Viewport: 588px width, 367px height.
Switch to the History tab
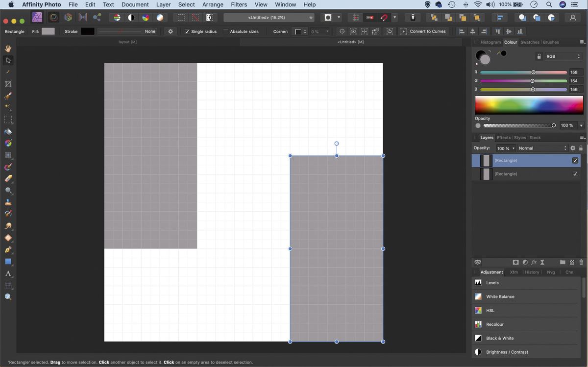tap(532, 272)
